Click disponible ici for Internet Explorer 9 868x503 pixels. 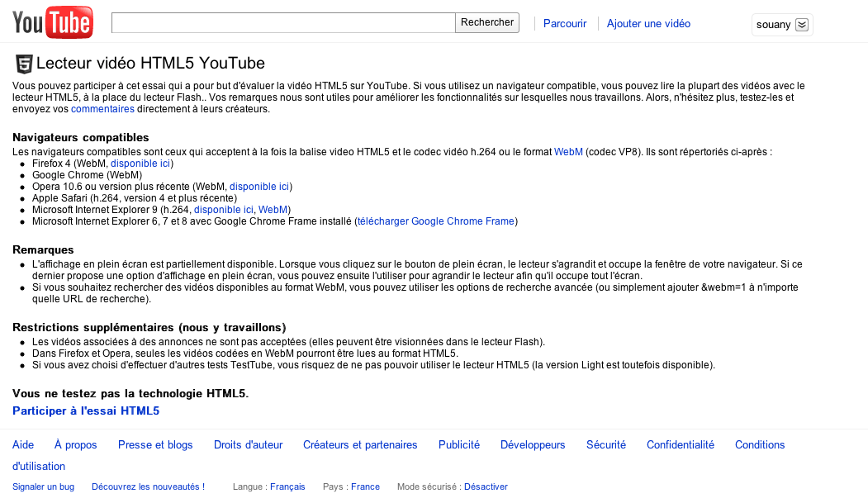(224, 210)
